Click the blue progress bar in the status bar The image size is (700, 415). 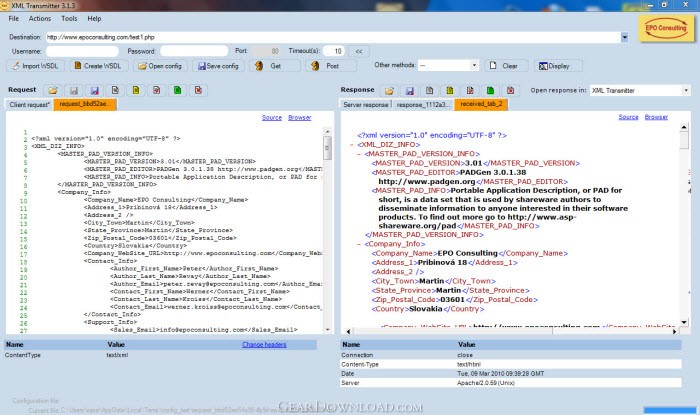tap(670, 410)
